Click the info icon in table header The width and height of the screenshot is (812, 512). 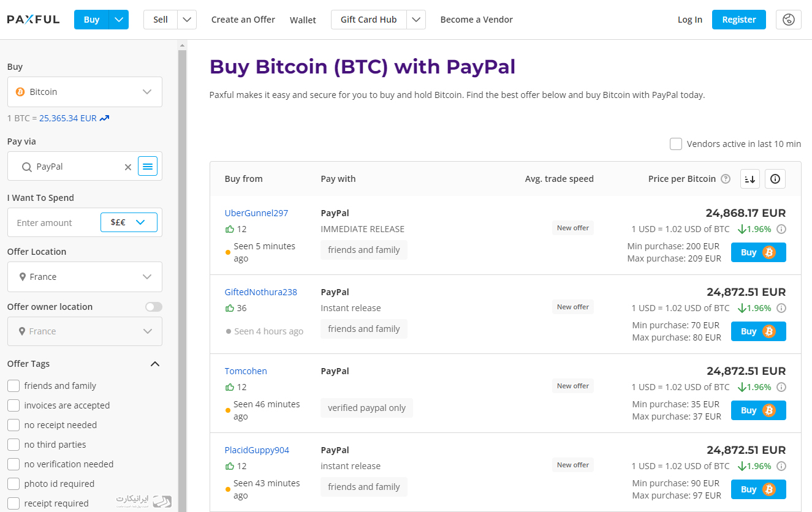click(775, 179)
